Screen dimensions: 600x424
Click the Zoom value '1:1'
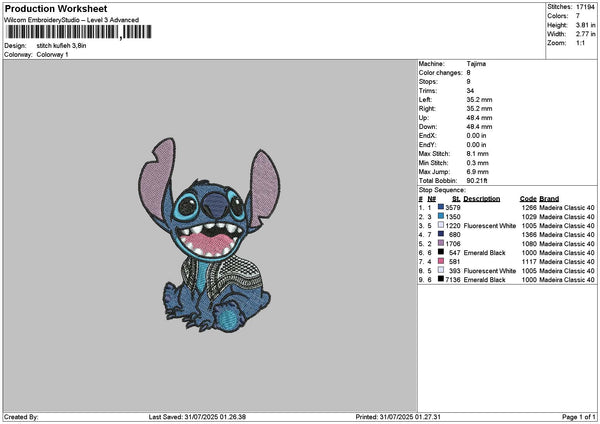coord(580,43)
